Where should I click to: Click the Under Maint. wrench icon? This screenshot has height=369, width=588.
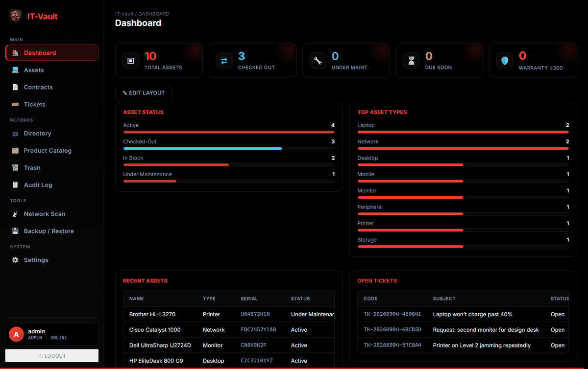coord(318,61)
